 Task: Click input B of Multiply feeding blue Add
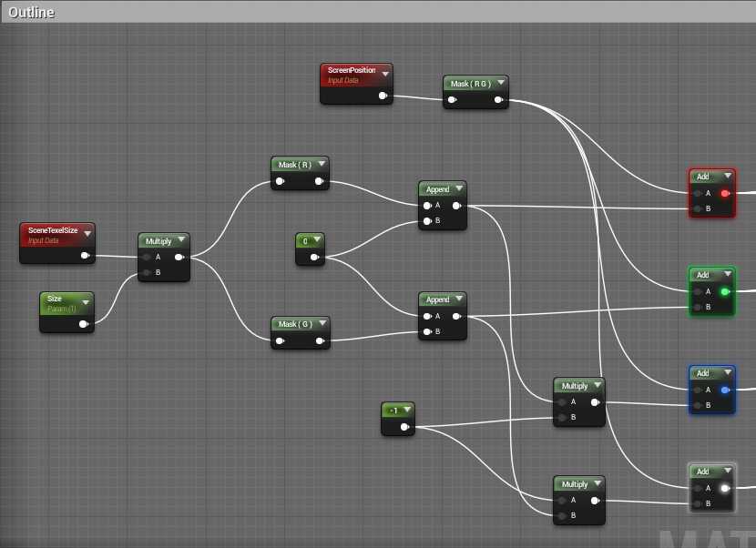point(562,418)
